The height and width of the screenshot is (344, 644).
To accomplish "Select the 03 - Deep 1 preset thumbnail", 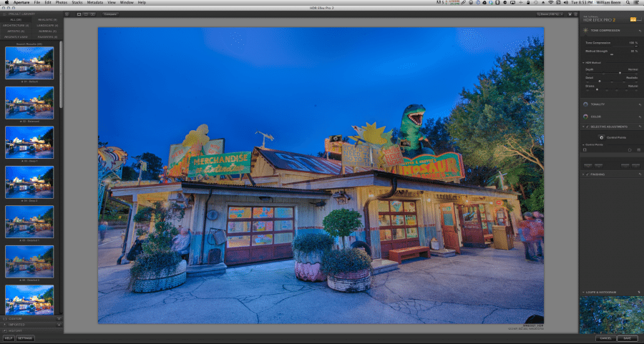I will [x=29, y=142].
